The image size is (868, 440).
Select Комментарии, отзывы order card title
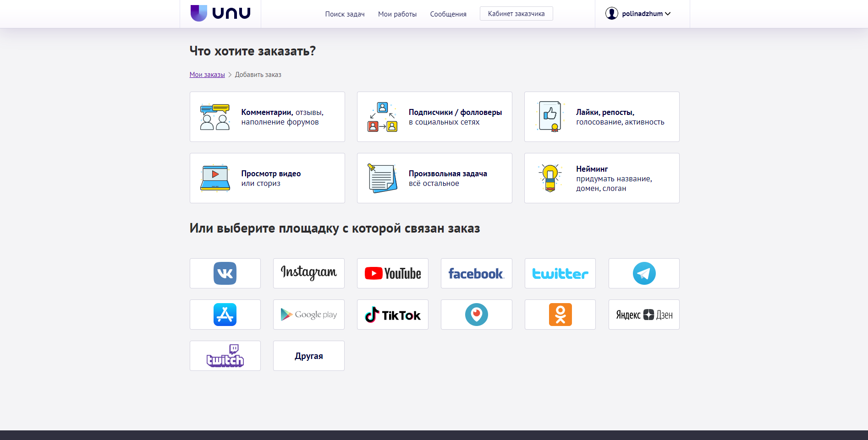(x=282, y=112)
